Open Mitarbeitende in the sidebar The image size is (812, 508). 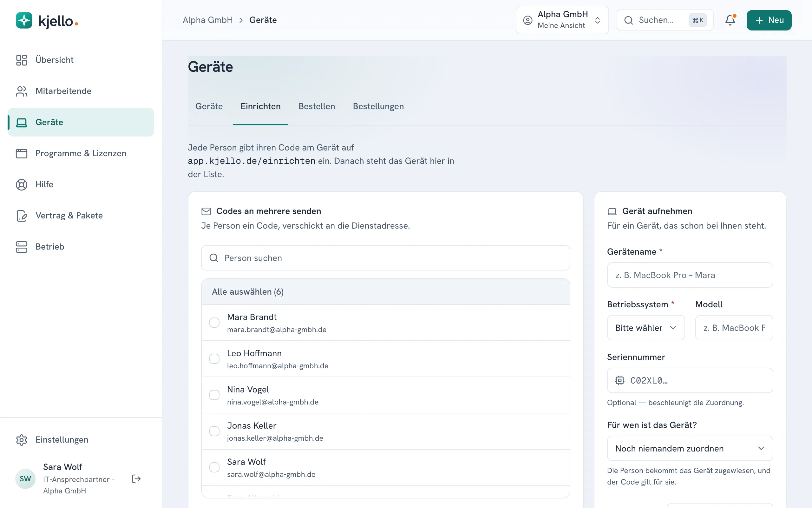point(81,91)
